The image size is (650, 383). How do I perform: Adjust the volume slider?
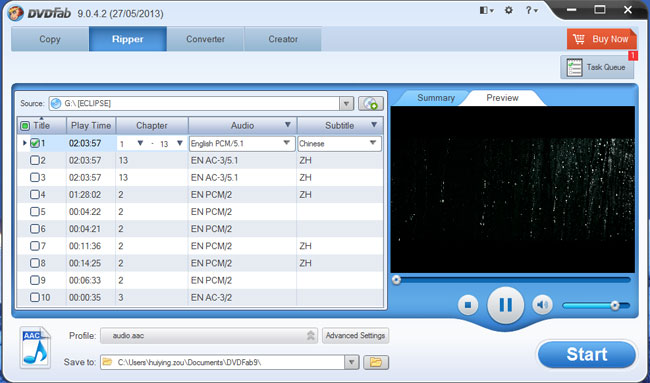click(596, 306)
